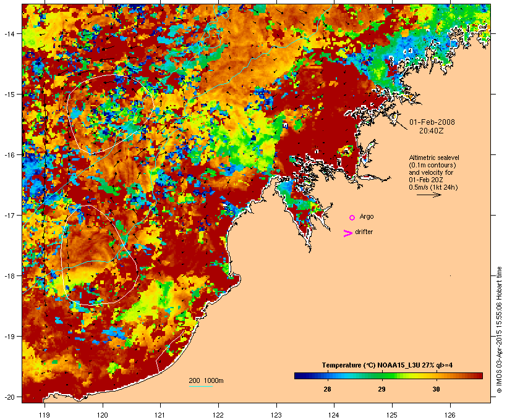Click latitude axis label -16
Image resolution: width=507 pixels, height=420 pixels.
point(9,155)
